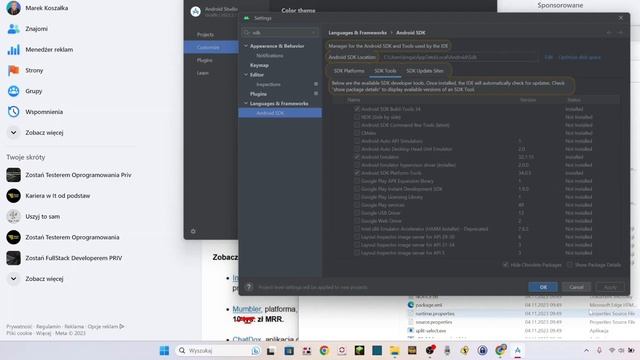
Task: Open Regulamin footer link on Facebook
Action: click(48, 327)
